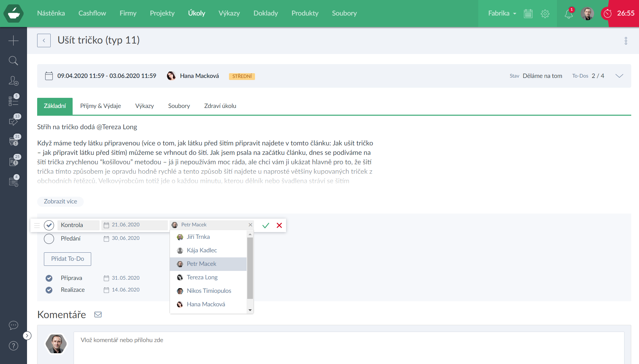This screenshot has height=364, width=639.
Task: Open the notifications bell
Action: [569, 14]
